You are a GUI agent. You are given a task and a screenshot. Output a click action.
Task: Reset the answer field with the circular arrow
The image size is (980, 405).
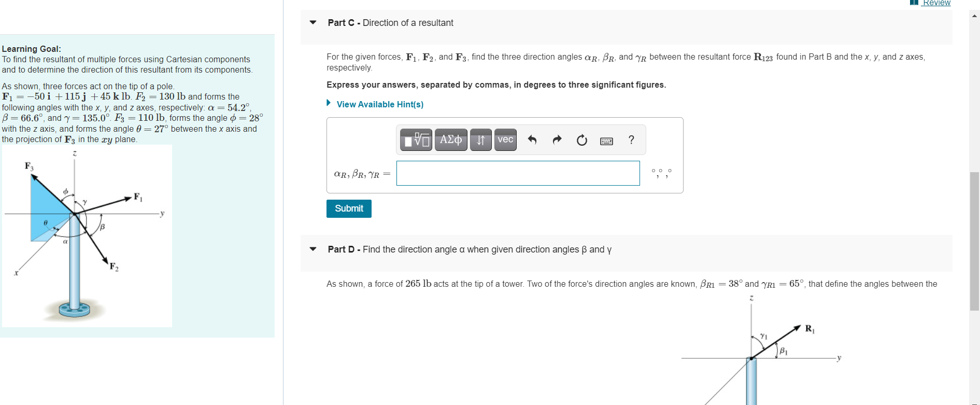click(x=581, y=139)
